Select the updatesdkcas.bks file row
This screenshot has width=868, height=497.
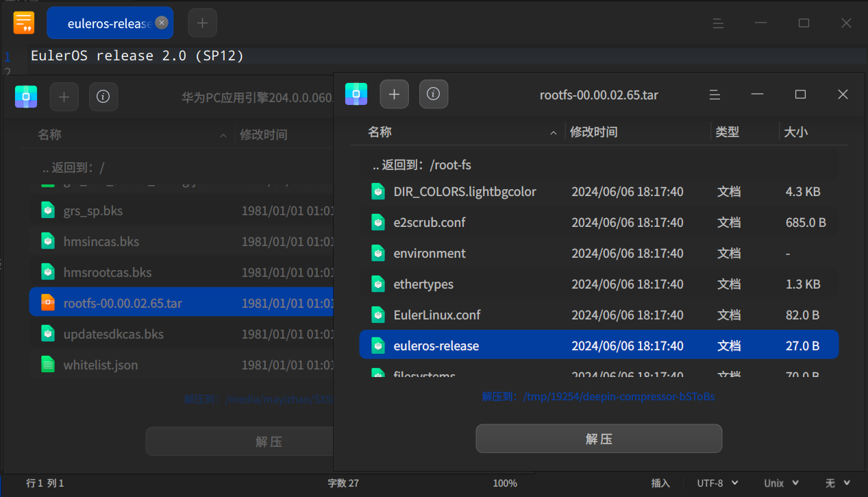click(182, 334)
